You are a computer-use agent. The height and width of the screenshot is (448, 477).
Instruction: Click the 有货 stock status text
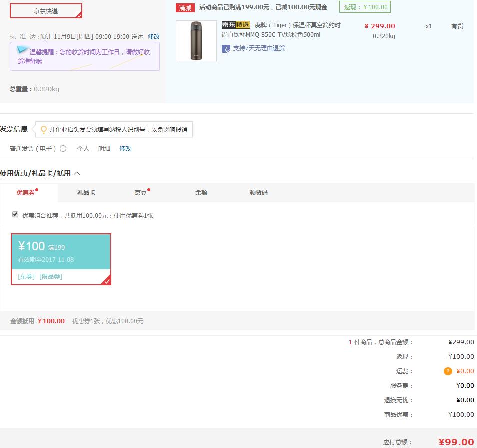pyautogui.click(x=457, y=26)
